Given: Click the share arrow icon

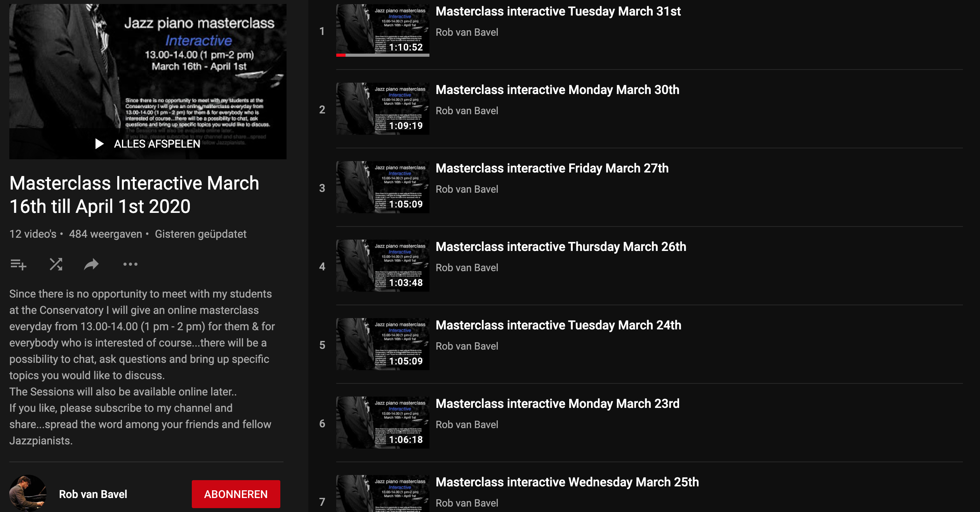Looking at the screenshot, I should click(x=91, y=265).
